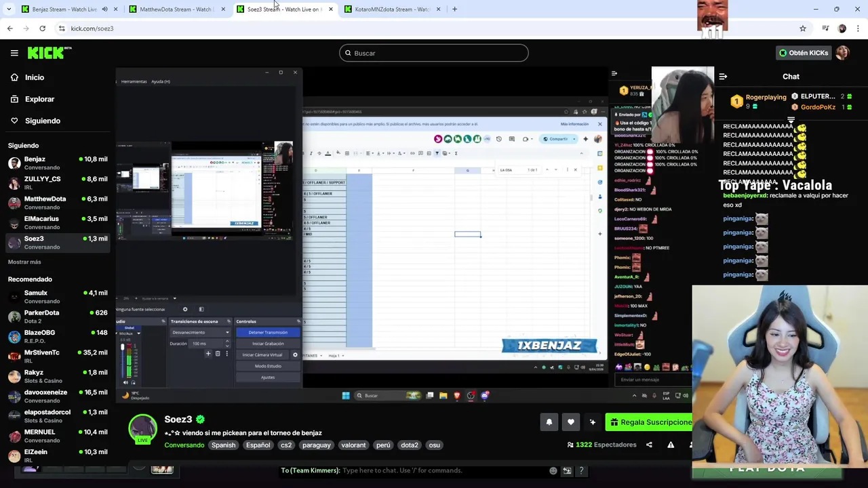Open MatthewDota channel in Siguiendo list
The height and width of the screenshot is (488, 868).
(x=58, y=203)
